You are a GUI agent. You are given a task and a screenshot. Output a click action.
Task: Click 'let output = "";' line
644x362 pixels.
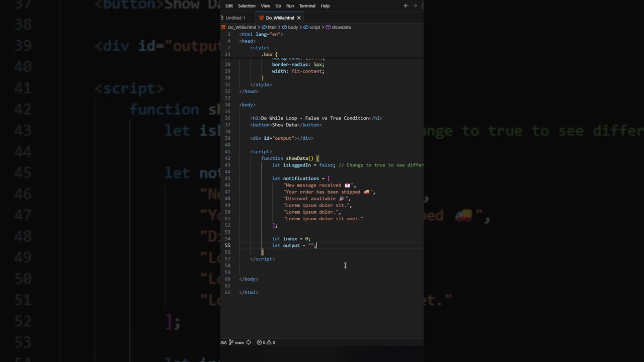pos(294,245)
